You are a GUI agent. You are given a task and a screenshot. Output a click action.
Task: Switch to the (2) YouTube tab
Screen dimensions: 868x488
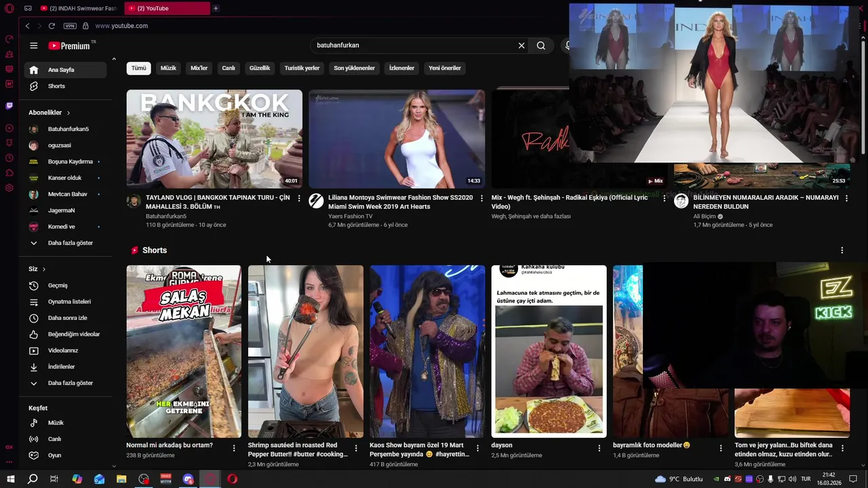pyautogui.click(x=167, y=8)
